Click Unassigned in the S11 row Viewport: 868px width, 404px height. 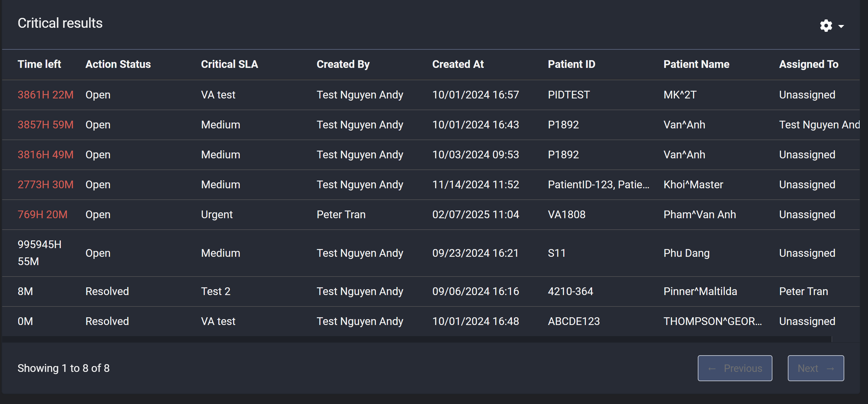pyautogui.click(x=807, y=253)
